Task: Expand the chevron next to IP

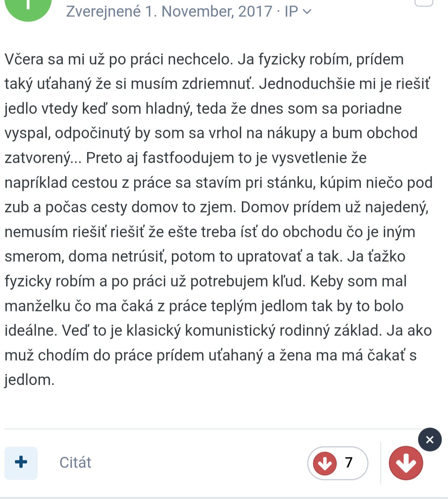Action: 307,12
